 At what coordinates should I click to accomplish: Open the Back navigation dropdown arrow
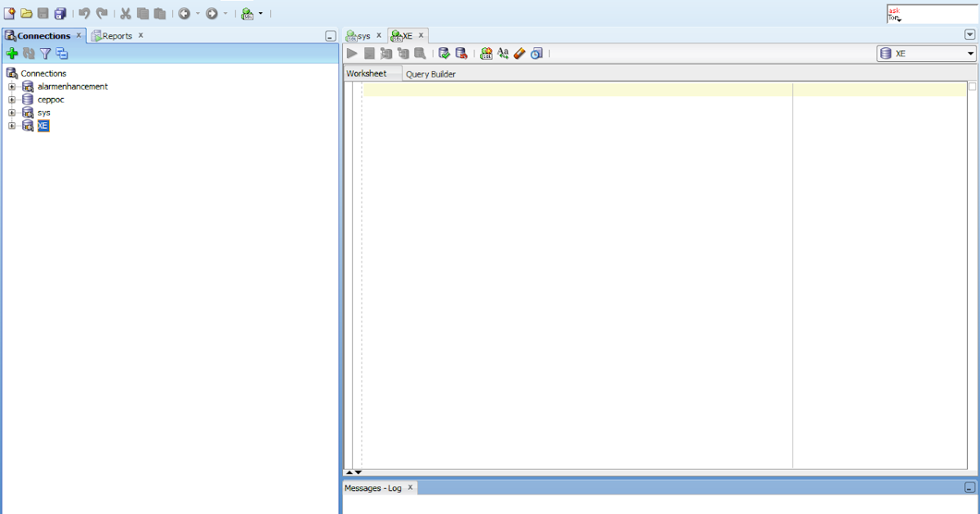coord(198,13)
